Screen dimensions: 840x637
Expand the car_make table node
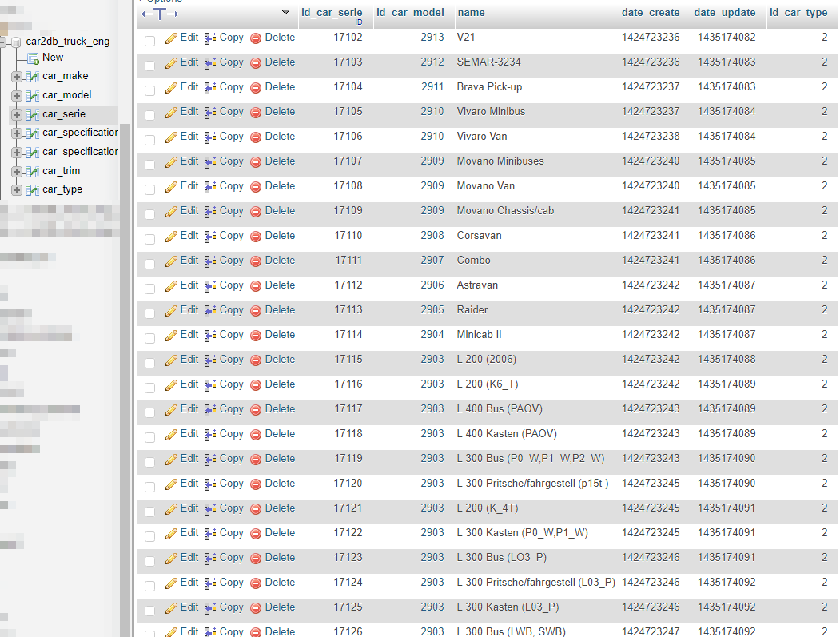point(17,77)
